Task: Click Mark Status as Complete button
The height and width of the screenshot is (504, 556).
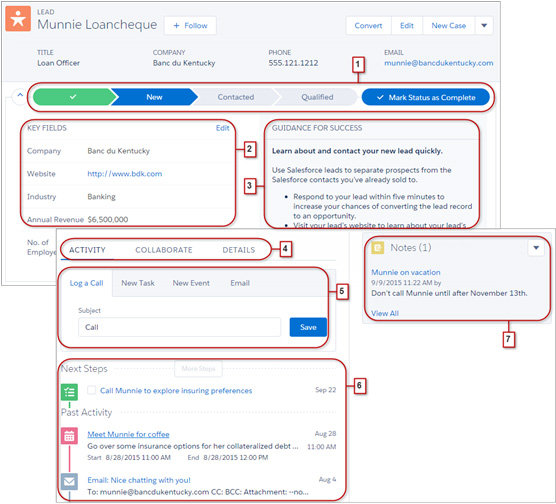Action: tap(426, 97)
